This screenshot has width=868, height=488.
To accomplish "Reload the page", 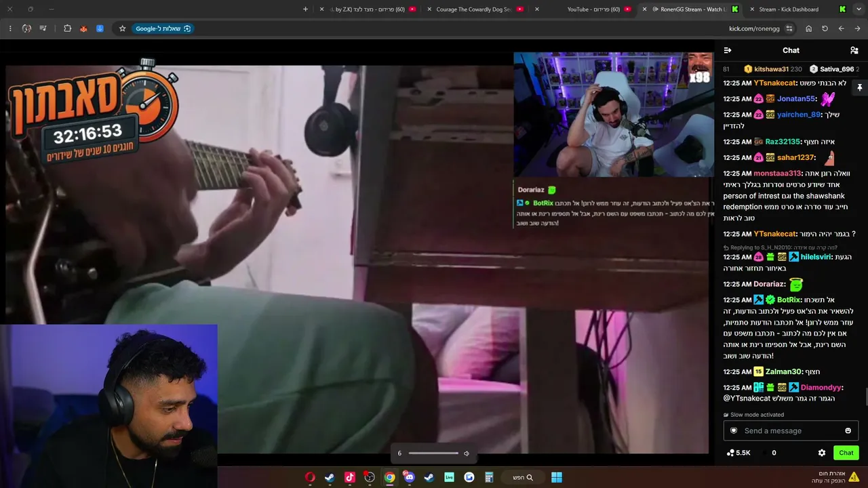I will click(x=825, y=28).
